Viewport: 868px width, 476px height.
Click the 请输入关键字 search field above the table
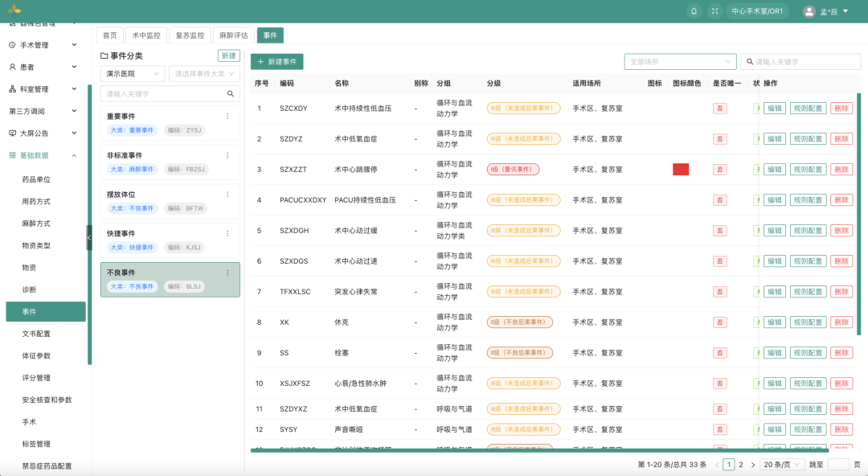click(800, 61)
